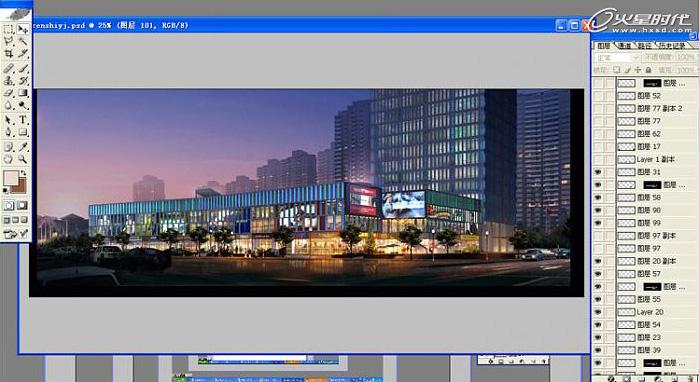Switch to the 通道 (Channels) tab

[624, 46]
